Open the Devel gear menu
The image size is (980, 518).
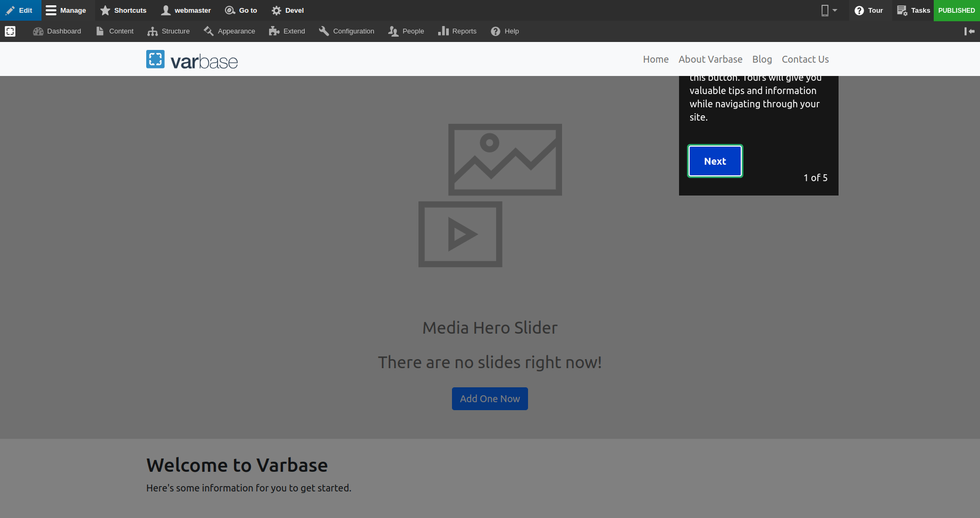point(288,10)
